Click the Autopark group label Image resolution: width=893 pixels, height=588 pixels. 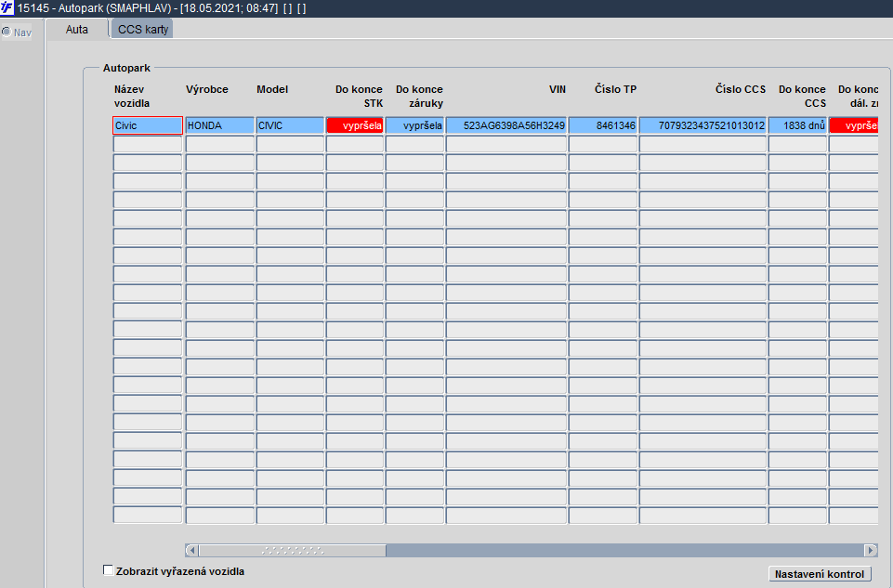coord(126,68)
